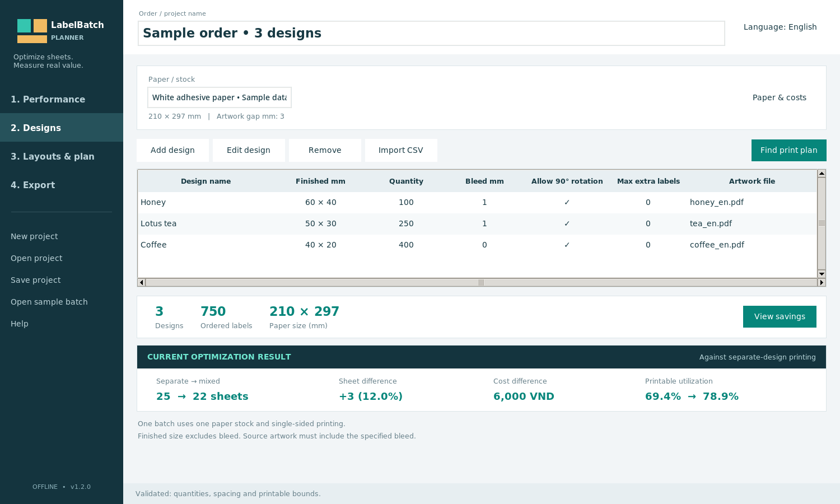Change the Language: English selector

tap(780, 27)
